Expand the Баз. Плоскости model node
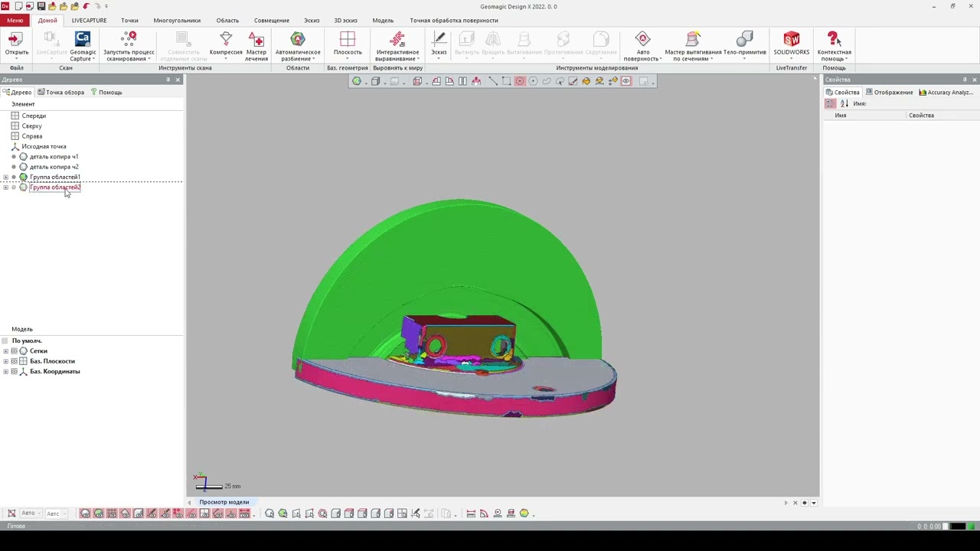980x551 pixels. click(x=5, y=361)
